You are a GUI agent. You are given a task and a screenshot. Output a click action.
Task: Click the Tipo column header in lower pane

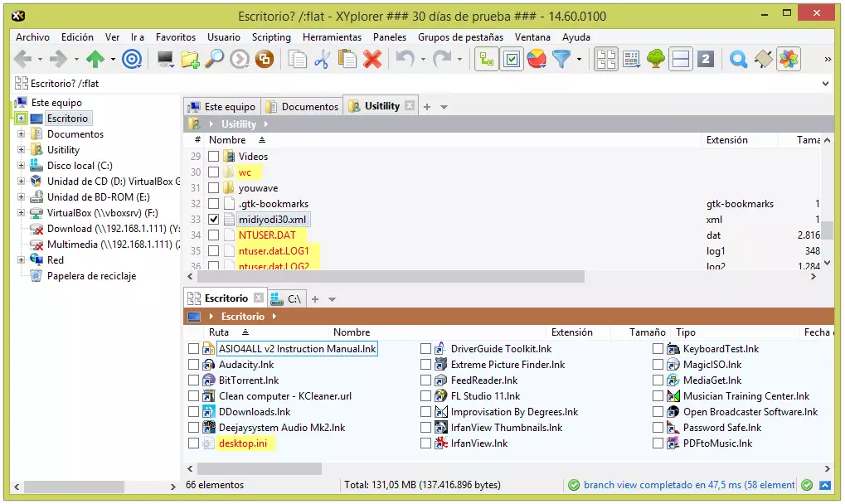(x=685, y=332)
